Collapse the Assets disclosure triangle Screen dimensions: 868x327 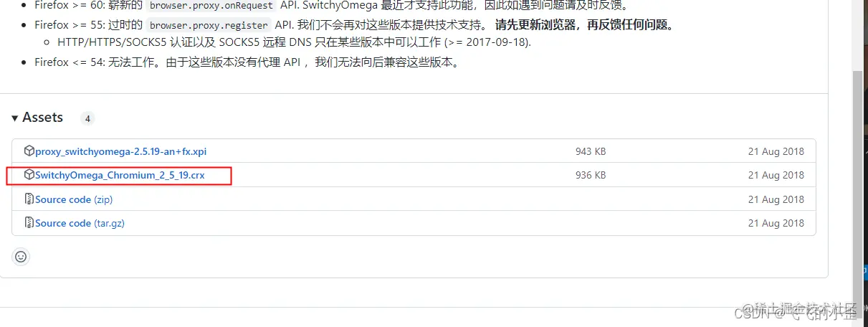15,118
